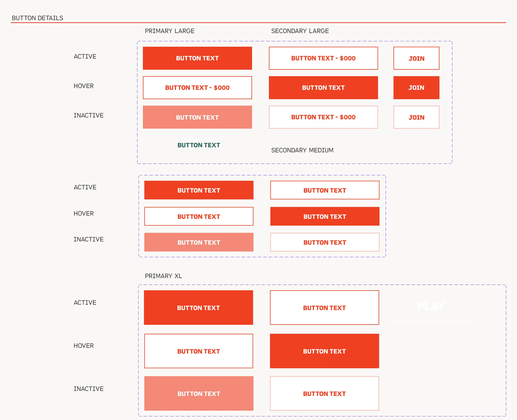This screenshot has width=517, height=420.
Task: Click the Primary XL inactive faded button
Action: (199, 393)
